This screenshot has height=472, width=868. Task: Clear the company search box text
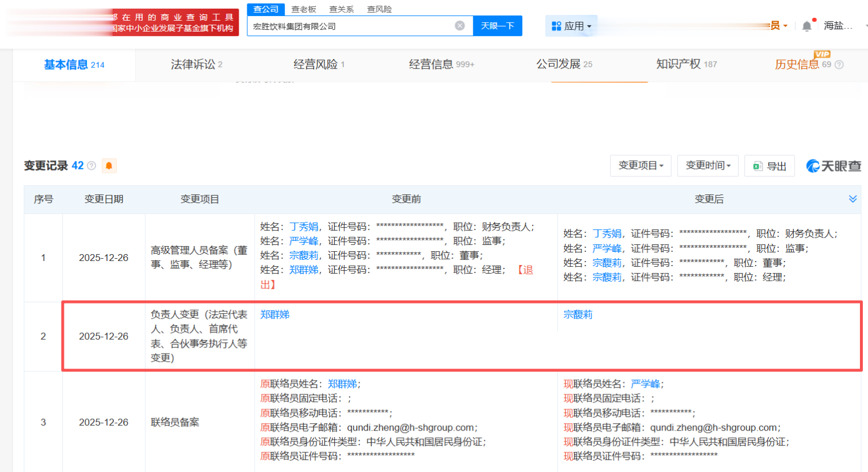pyautogui.click(x=460, y=26)
